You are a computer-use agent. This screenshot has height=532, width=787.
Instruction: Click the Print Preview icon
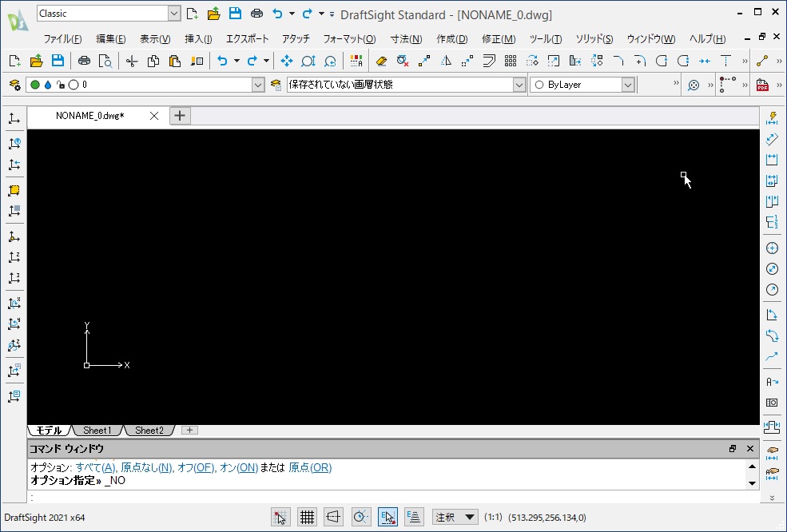(x=105, y=62)
